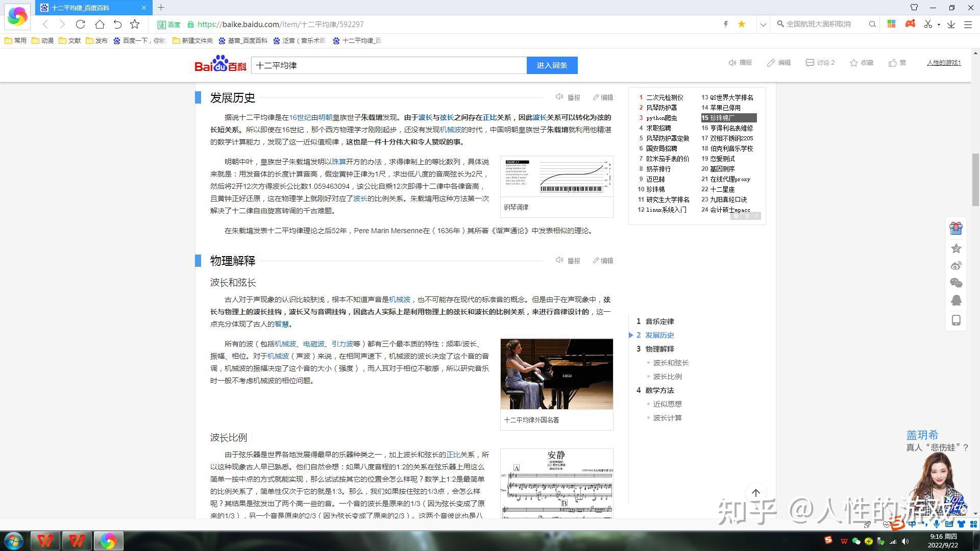The image size is (980, 551).
Task: Open the download manager arrow icon
Action: (950, 24)
